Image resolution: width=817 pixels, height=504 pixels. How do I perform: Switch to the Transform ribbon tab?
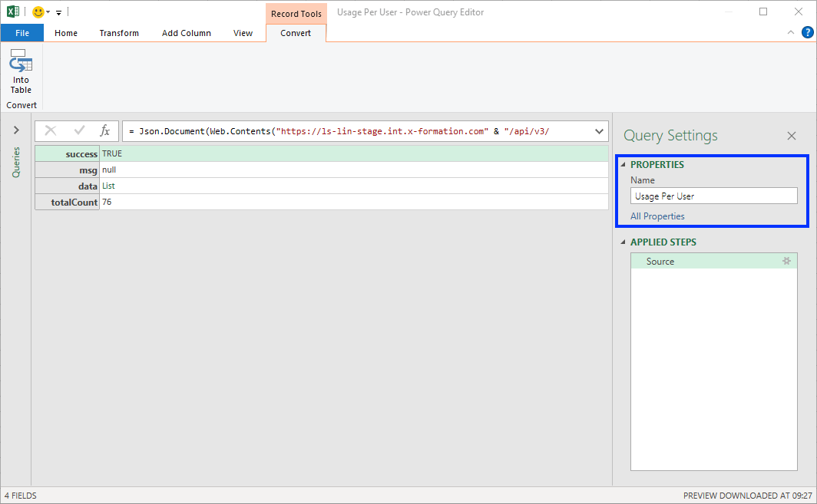click(119, 33)
